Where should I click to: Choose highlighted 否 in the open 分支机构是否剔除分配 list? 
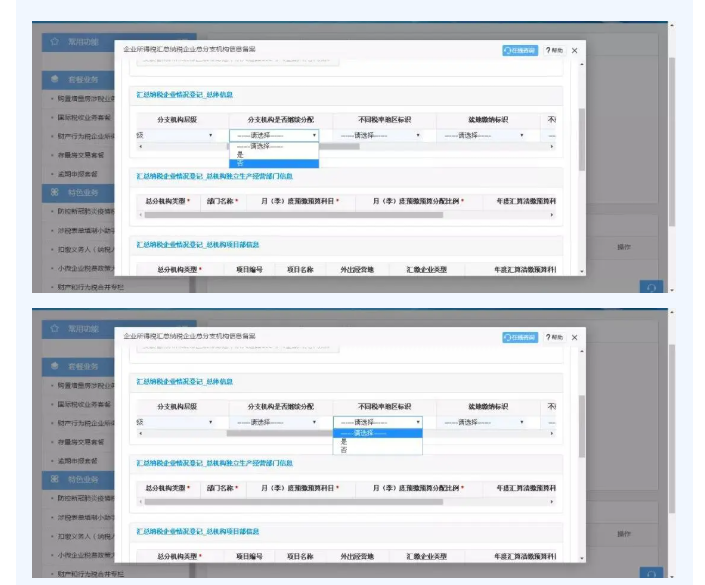coord(274,163)
